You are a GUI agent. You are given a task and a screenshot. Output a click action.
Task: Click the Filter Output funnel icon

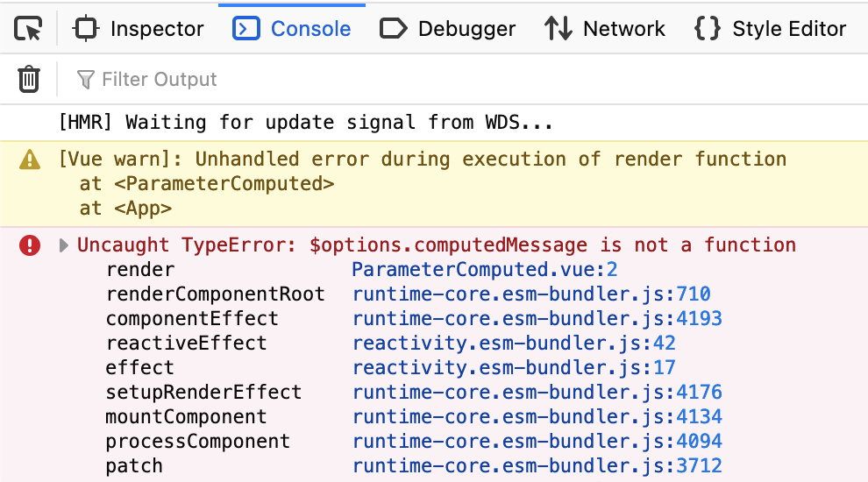pyautogui.click(x=85, y=80)
